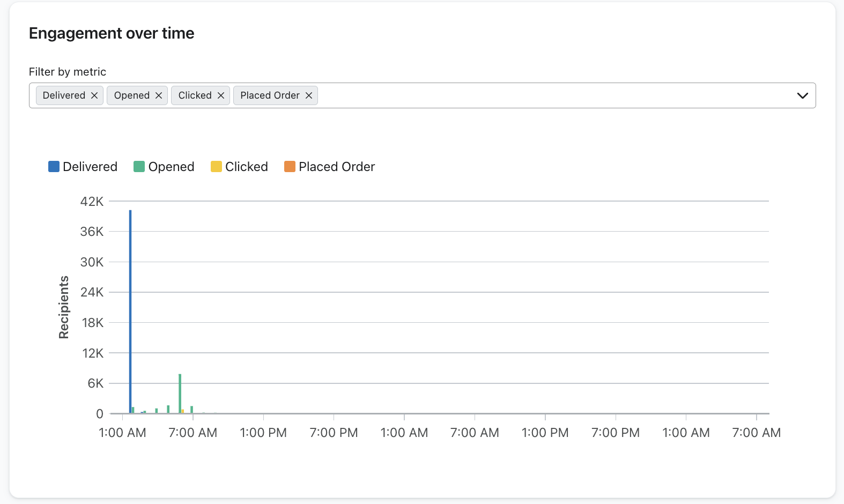Remove the Delivered metric chip
The width and height of the screenshot is (844, 504).
94,95
